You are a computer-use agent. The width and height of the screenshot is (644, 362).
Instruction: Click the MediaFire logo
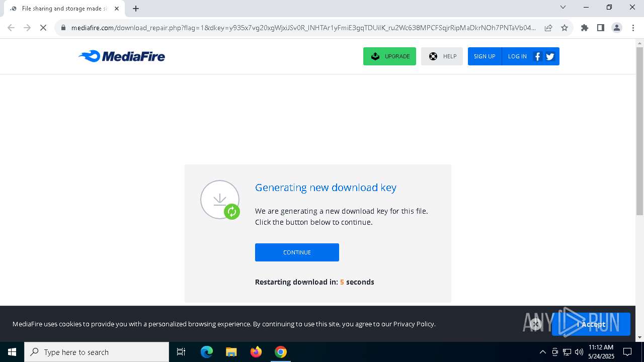pyautogui.click(x=122, y=56)
